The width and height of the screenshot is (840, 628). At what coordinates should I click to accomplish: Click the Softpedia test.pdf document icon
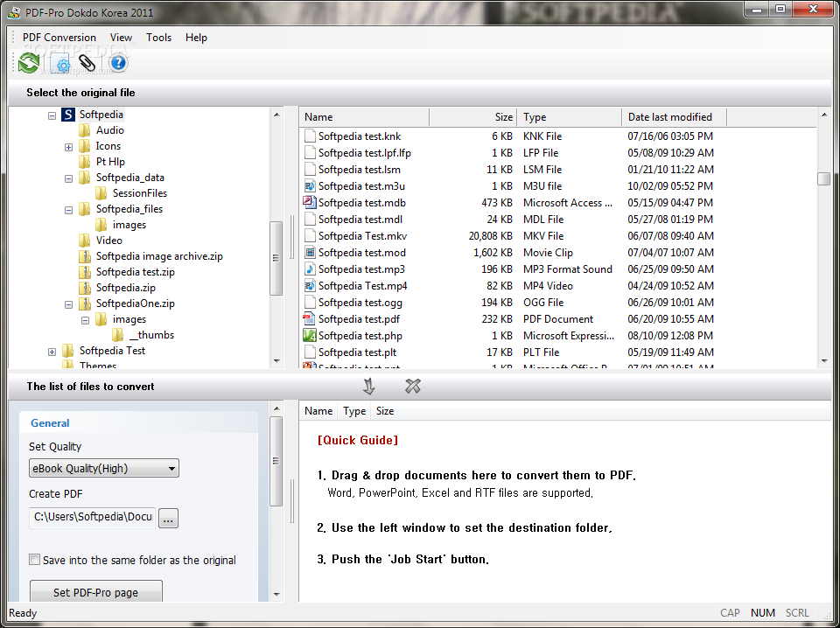click(309, 319)
